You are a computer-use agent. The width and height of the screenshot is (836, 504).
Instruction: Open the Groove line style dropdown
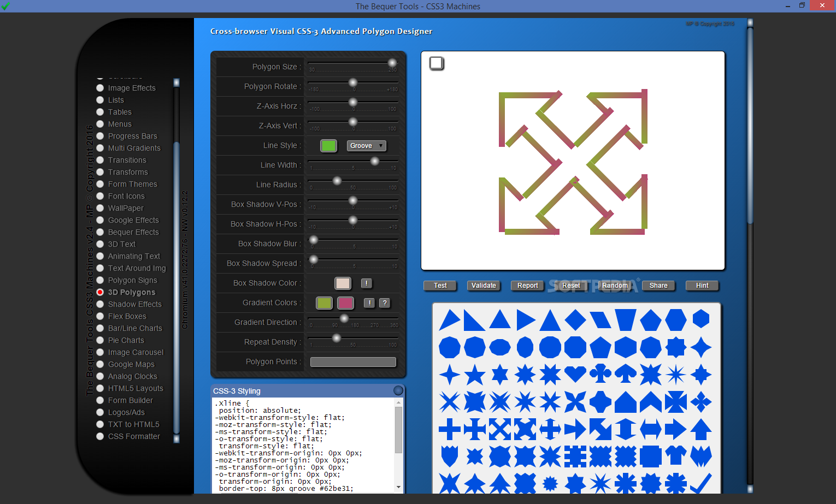pos(367,146)
